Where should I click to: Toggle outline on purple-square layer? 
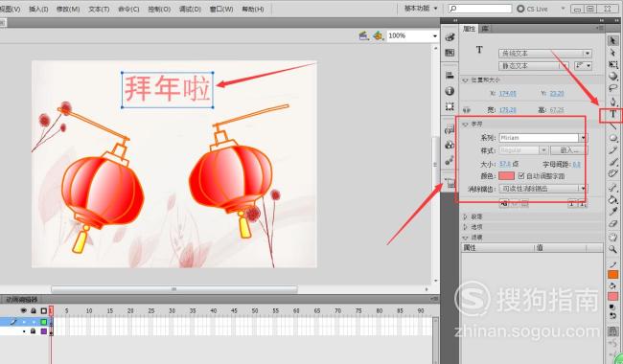pos(44,331)
